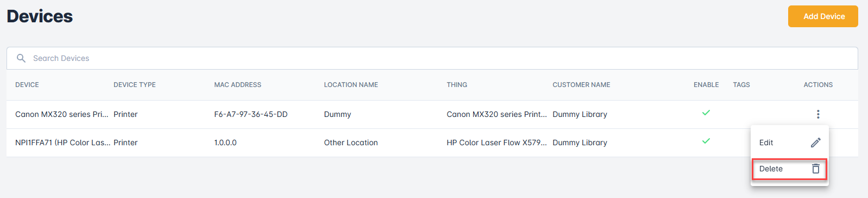Toggle the enable checkmark for Canon MX320
Screen dimensions: 868x198
706,113
